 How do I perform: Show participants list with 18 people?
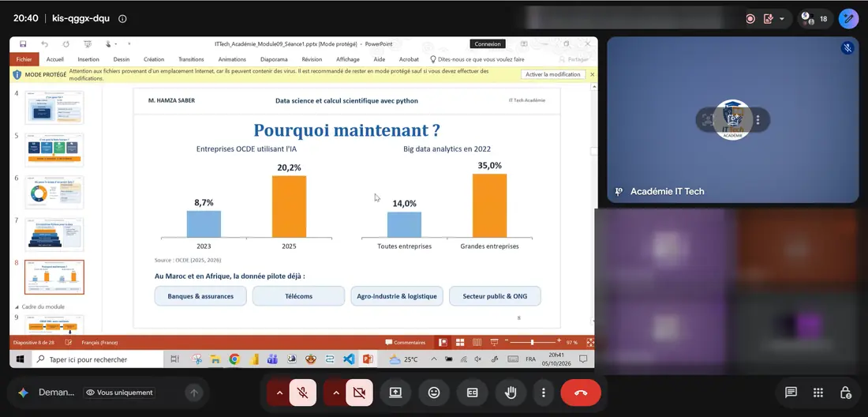815,19
